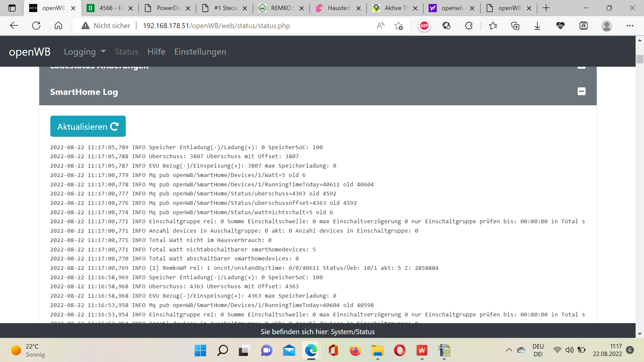Add page to favorites star icon
The image size is (644, 362).
point(398,26)
